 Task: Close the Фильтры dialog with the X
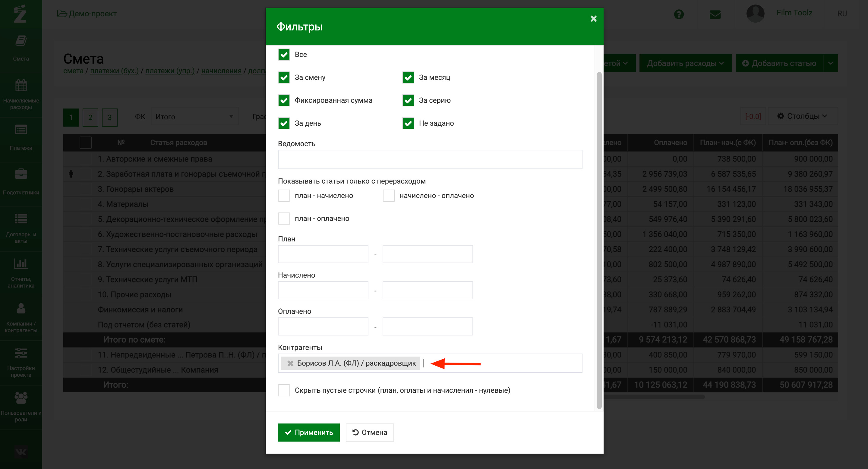coord(593,18)
